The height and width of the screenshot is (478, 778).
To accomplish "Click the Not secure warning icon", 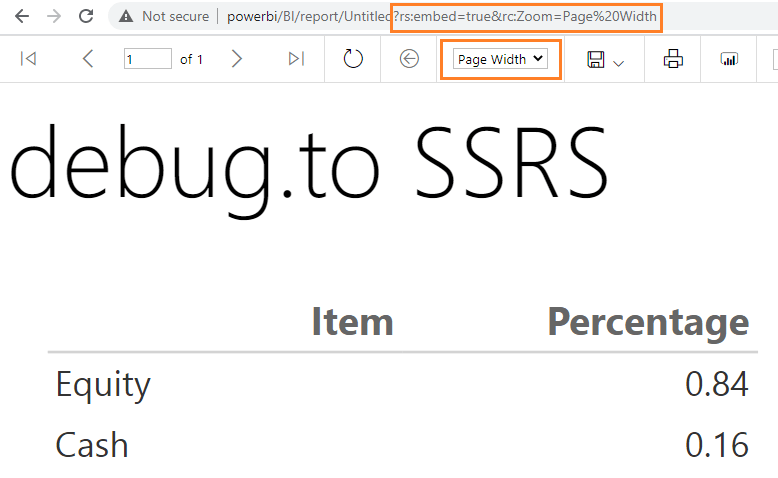I will point(126,16).
